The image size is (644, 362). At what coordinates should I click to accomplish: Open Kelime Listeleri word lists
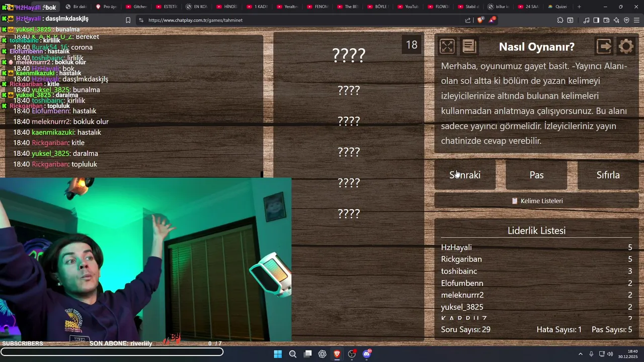click(536, 201)
